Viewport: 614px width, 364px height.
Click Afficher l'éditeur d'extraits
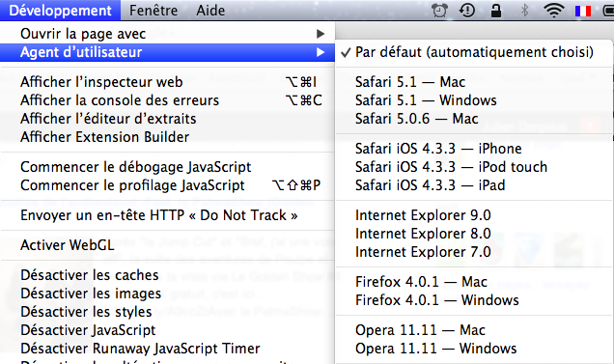click(x=168, y=119)
